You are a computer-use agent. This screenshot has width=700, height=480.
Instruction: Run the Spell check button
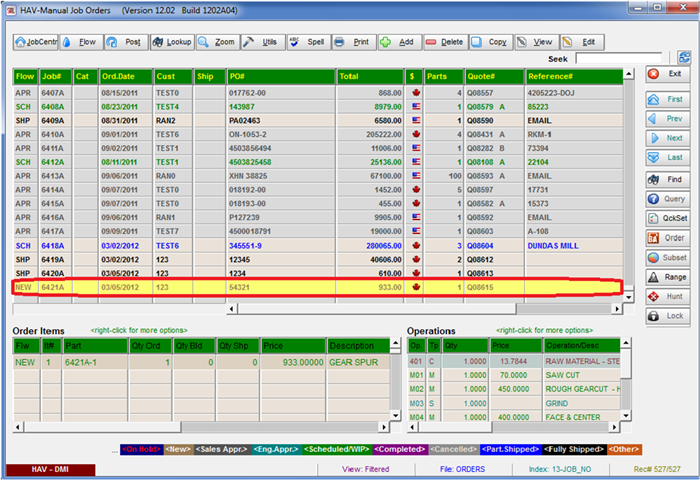coord(309,42)
